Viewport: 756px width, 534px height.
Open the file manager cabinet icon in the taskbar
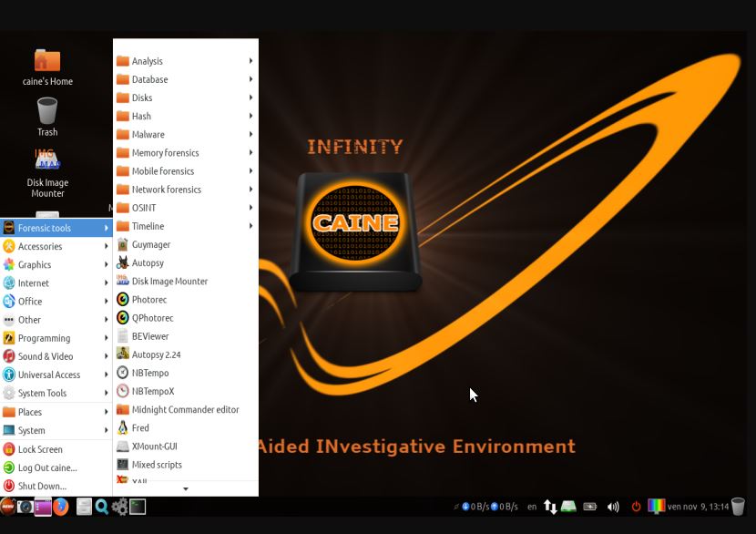(84, 507)
